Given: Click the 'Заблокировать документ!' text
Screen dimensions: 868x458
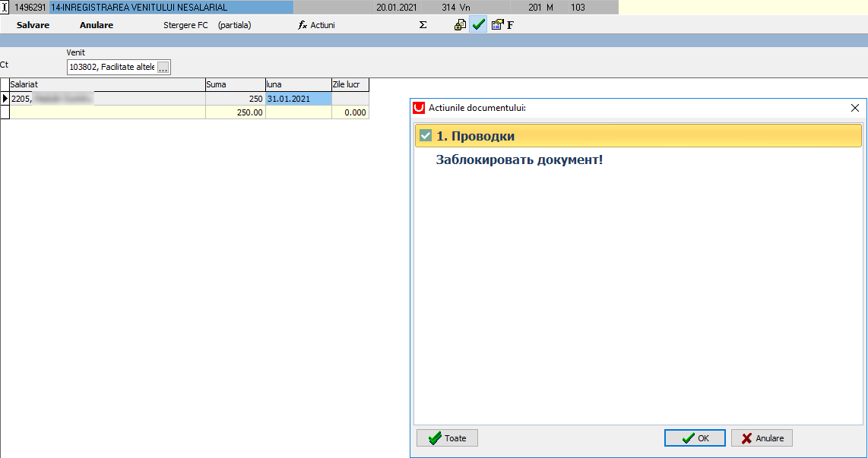Looking at the screenshot, I should [519, 160].
